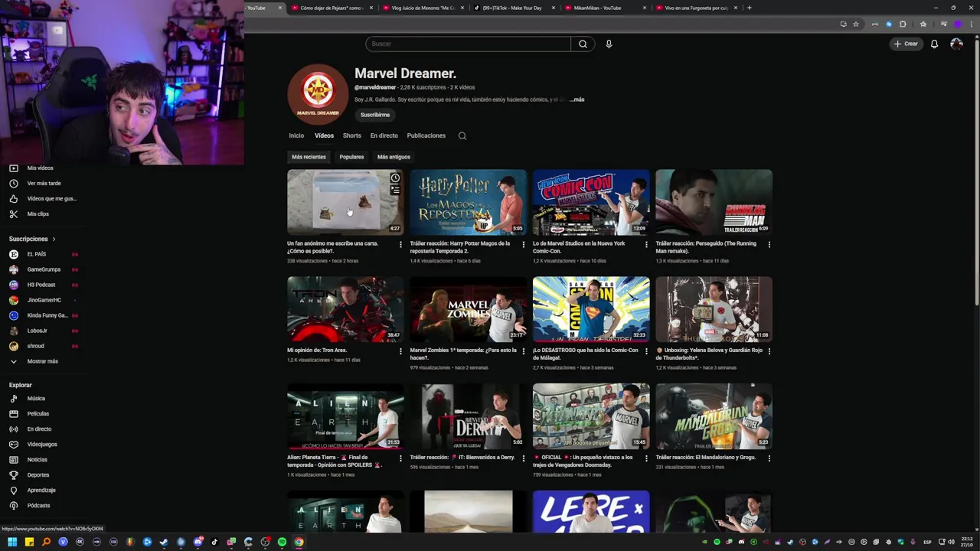Click the Buscar search input field

coord(468,44)
